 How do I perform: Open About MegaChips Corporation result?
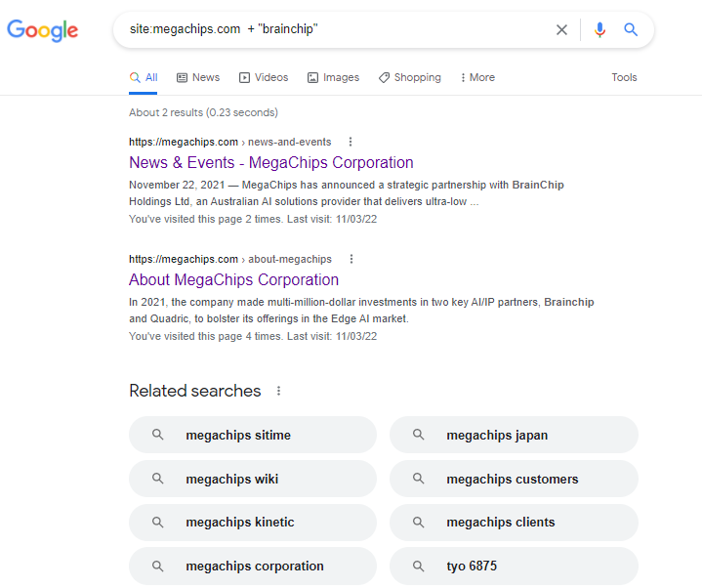pyautogui.click(x=233, y=279)
